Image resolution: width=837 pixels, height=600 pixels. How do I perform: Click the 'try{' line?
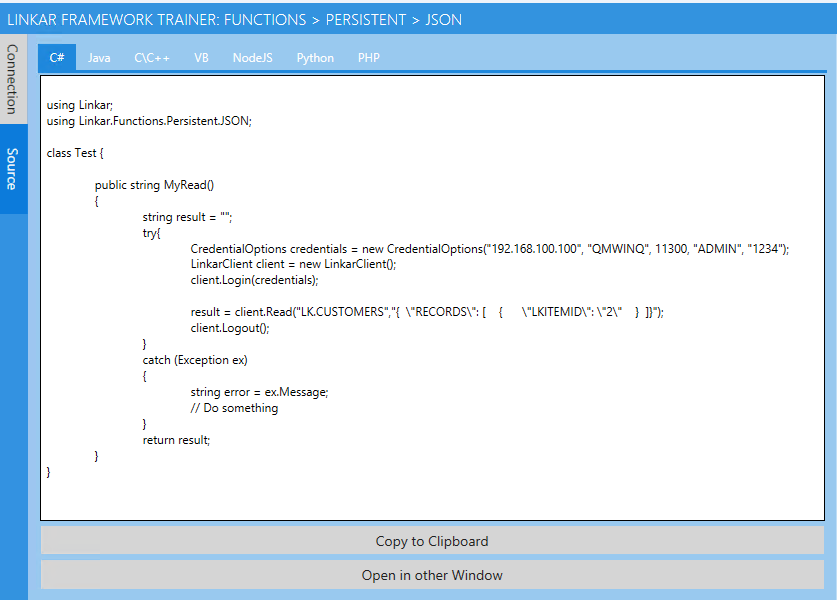pos(151,233)
